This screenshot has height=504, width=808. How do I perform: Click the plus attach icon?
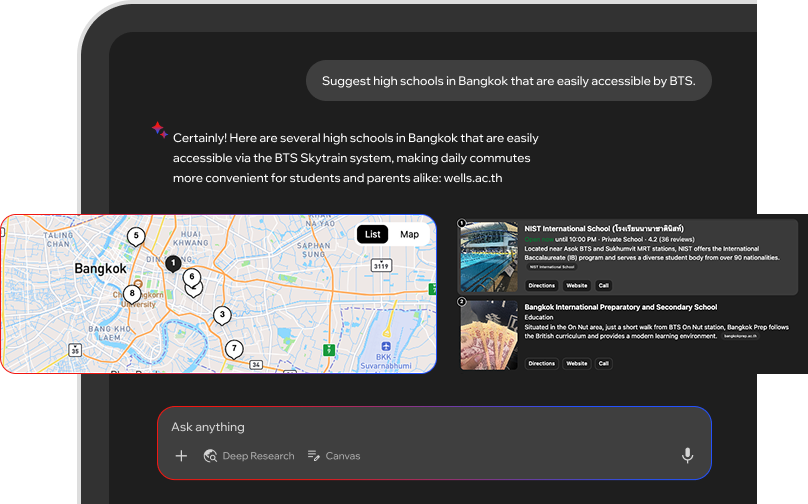click(181, 456)
